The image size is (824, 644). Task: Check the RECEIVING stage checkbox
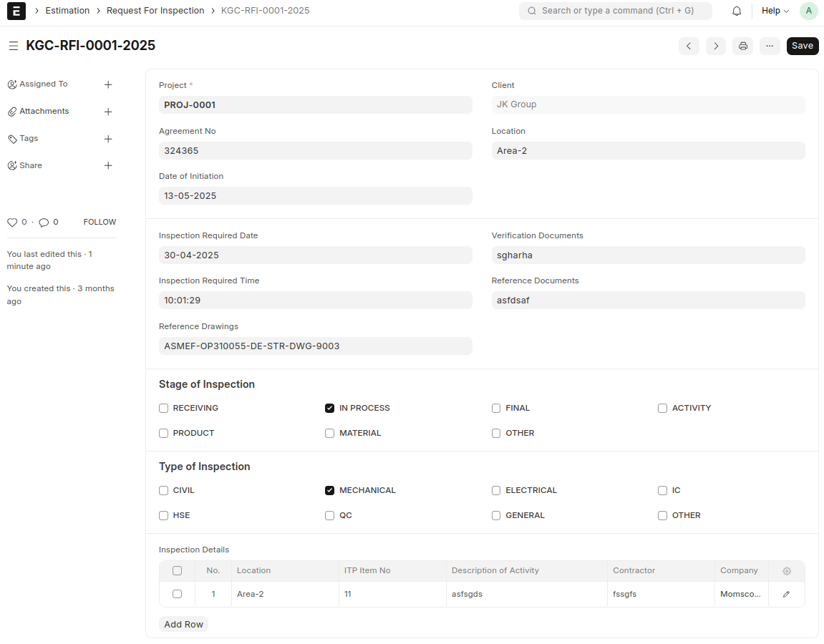164,408
